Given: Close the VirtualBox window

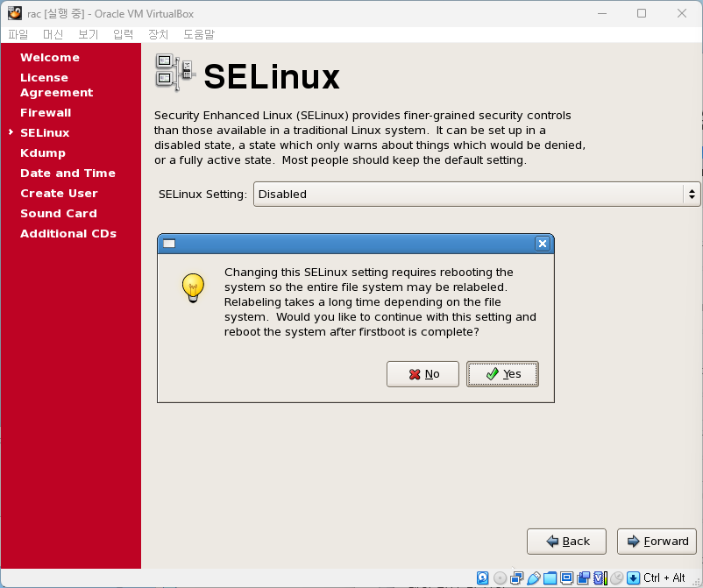Looking at the screenshot, I should coord(681,13).
